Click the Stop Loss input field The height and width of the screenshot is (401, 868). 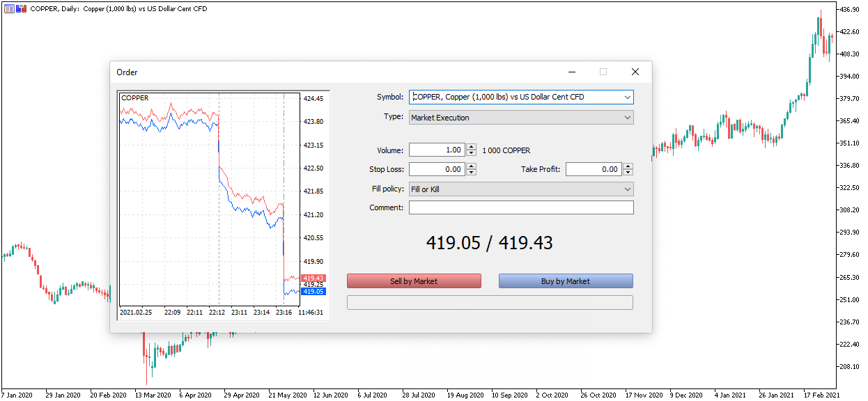coord(437,169)
